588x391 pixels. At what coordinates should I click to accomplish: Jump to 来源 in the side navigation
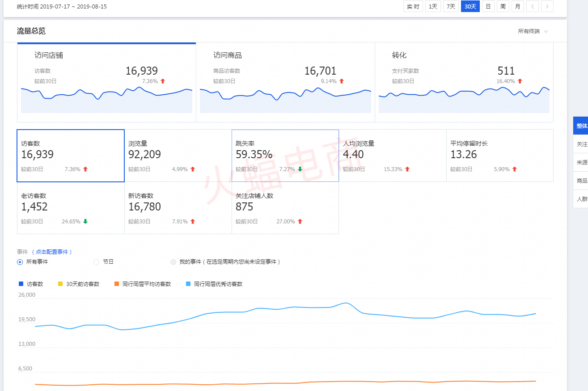coord(582,163)
